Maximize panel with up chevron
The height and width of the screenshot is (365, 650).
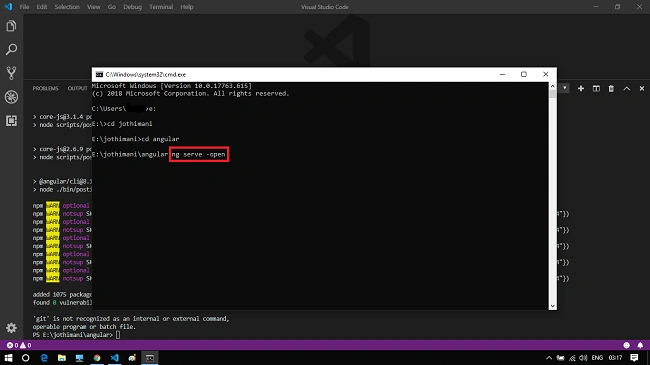coord(626,88)
